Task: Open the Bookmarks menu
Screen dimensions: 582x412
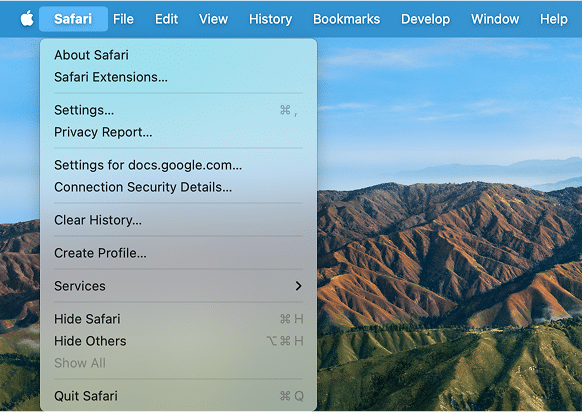Action: (x=346, y=19)
